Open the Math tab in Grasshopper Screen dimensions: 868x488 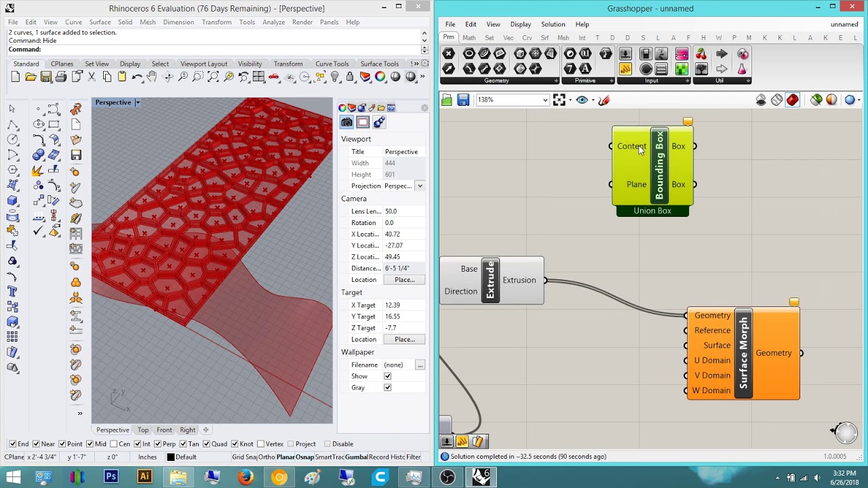[469, 38]
